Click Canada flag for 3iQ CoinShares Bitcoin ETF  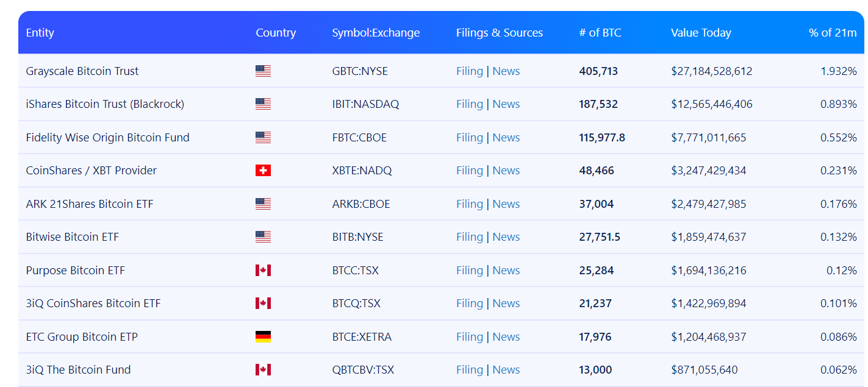[x=263, y=304]
